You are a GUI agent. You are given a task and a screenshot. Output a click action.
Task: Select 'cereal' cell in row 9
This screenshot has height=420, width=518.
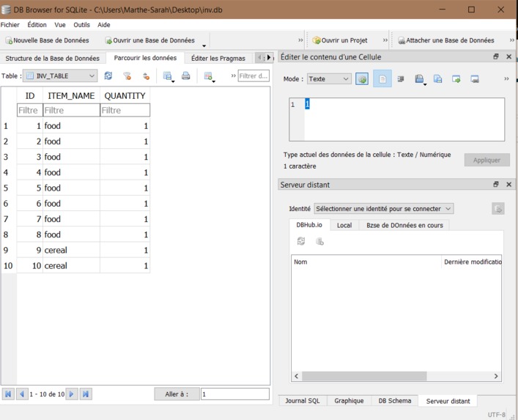pos(71,250)
